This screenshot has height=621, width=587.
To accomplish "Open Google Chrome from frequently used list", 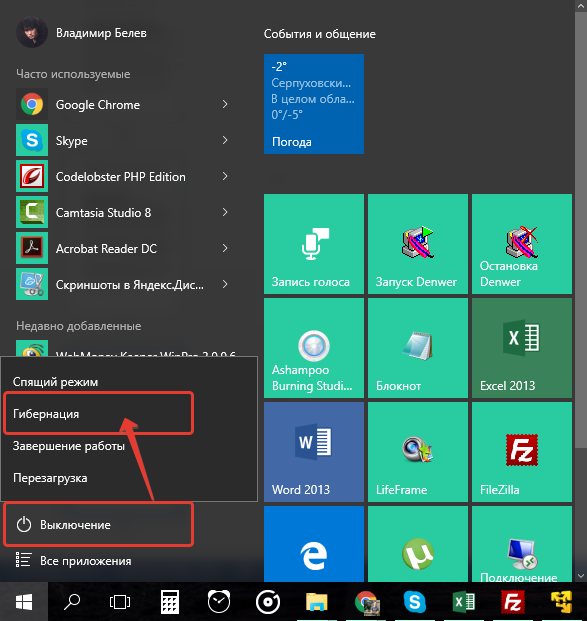I will 123,105.
